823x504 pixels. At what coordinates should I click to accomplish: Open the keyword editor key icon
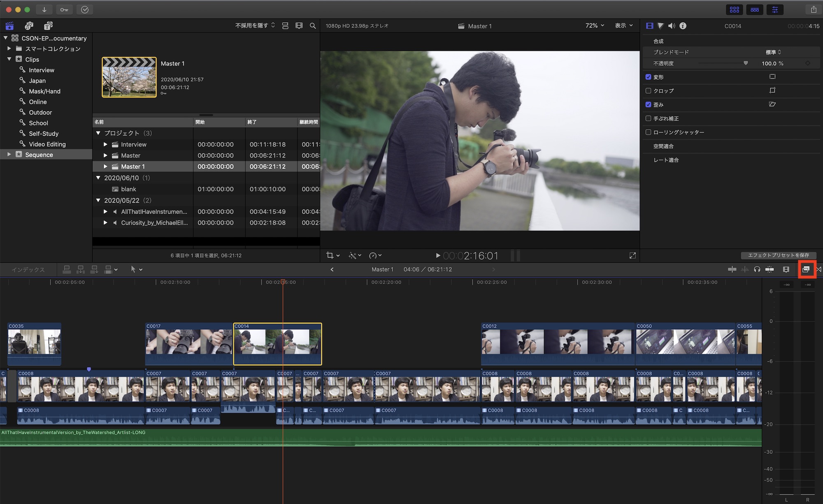(x=64, y=9)
